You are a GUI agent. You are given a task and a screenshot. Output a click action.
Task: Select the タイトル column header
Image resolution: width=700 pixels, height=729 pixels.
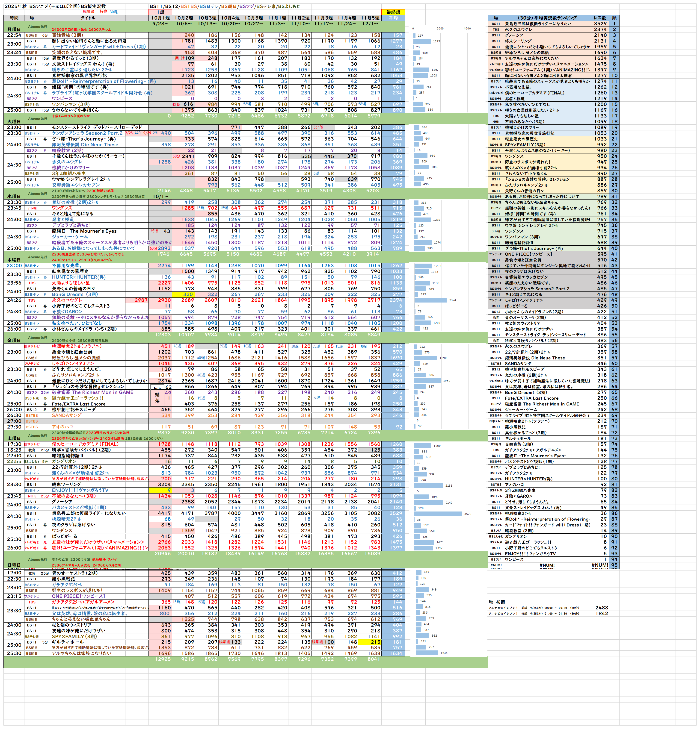tap(88, 18)
